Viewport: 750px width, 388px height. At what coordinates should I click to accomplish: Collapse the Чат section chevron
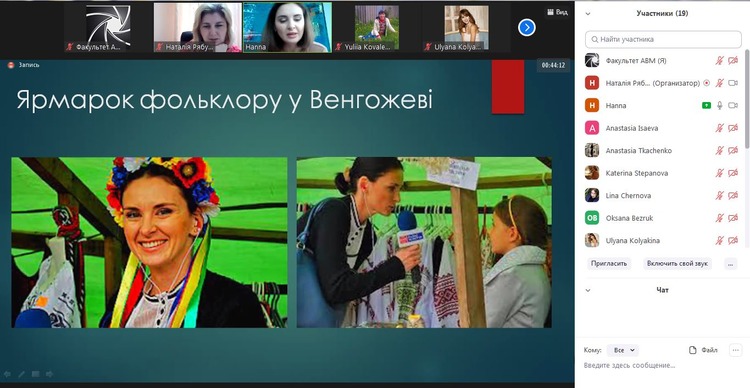coord(588,290)
